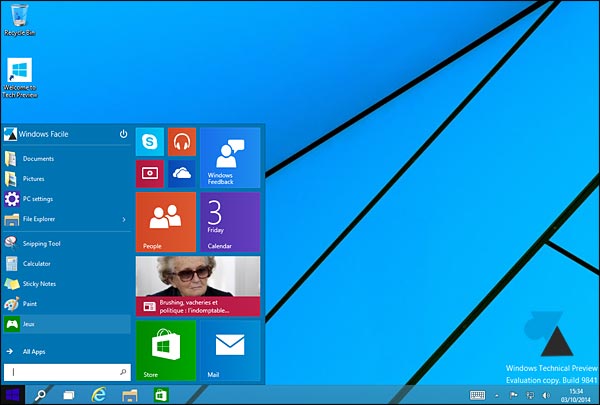Screen dimensions: 600x405
Task: Click the Start menu search field
Action: [x=67, y=372]
